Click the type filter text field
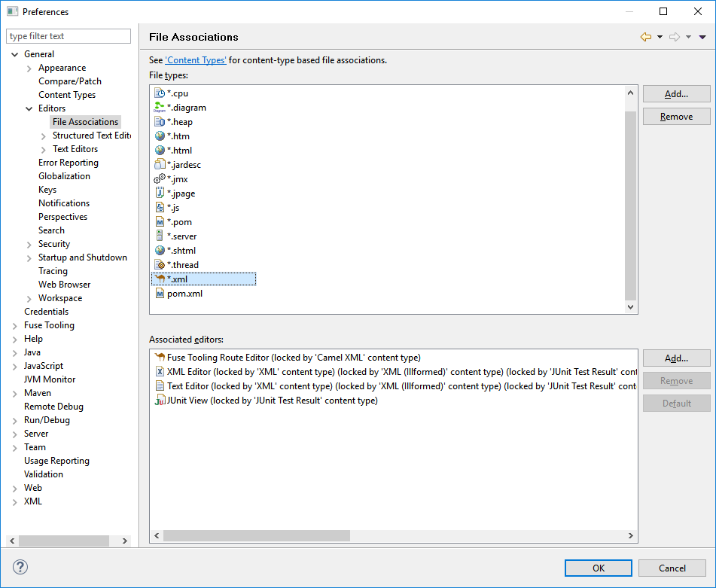The image size is (716, 588). coord(69,36)
